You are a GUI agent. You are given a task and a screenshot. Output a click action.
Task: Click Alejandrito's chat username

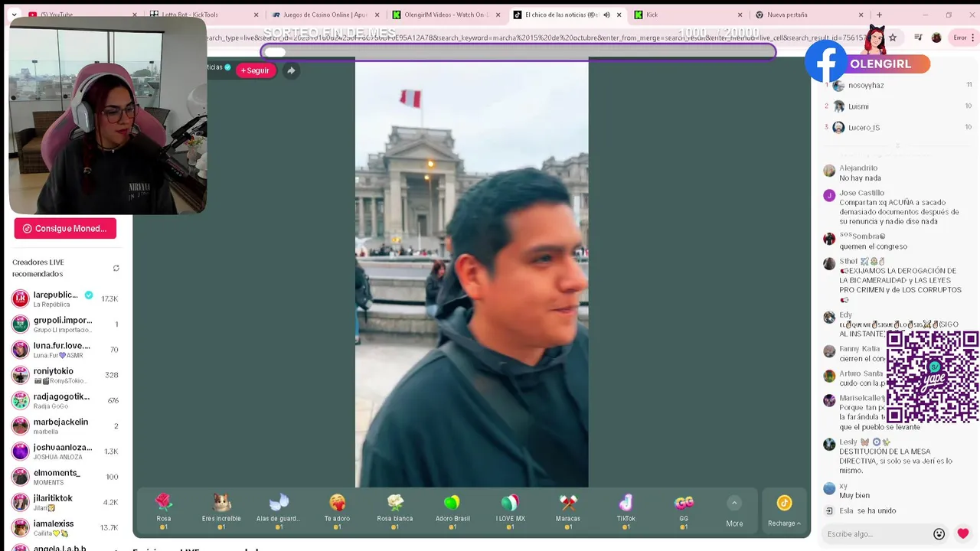point(858,168)
